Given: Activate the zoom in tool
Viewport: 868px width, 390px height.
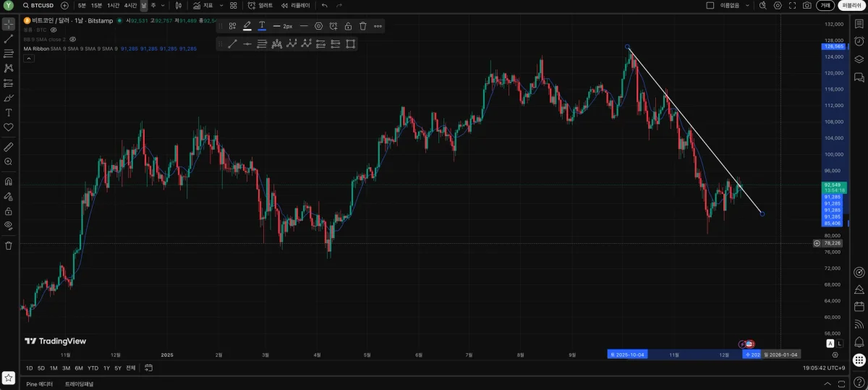Looking at the screenshot, I should click(x=9, y=162).
